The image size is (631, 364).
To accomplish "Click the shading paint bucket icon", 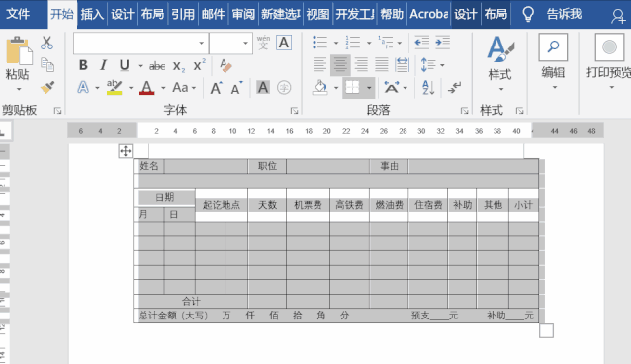I will pyautogui.click(x=320, y=87).
